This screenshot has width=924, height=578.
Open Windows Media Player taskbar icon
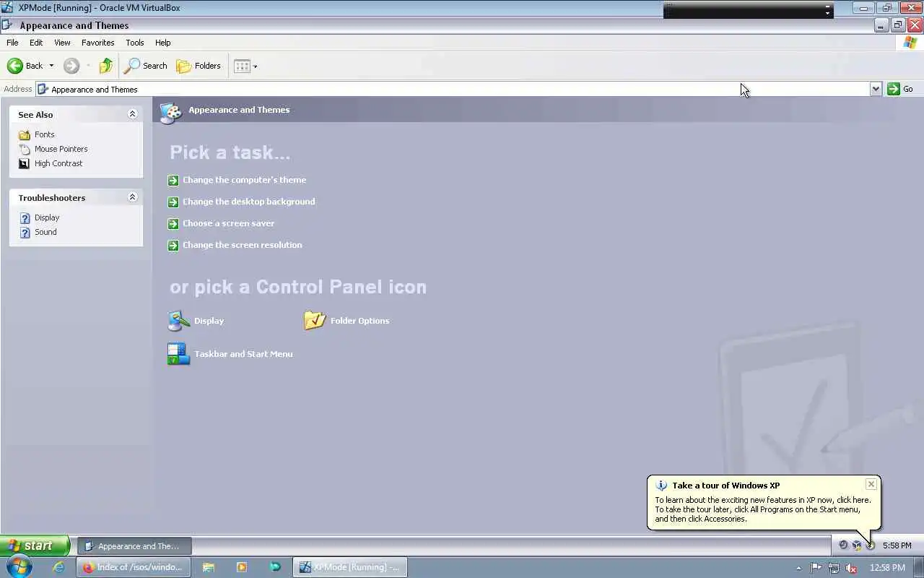coord(242,568)
